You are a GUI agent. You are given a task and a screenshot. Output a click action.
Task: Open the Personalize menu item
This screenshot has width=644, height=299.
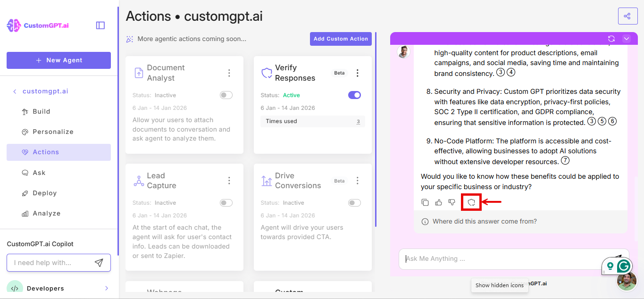59,132
